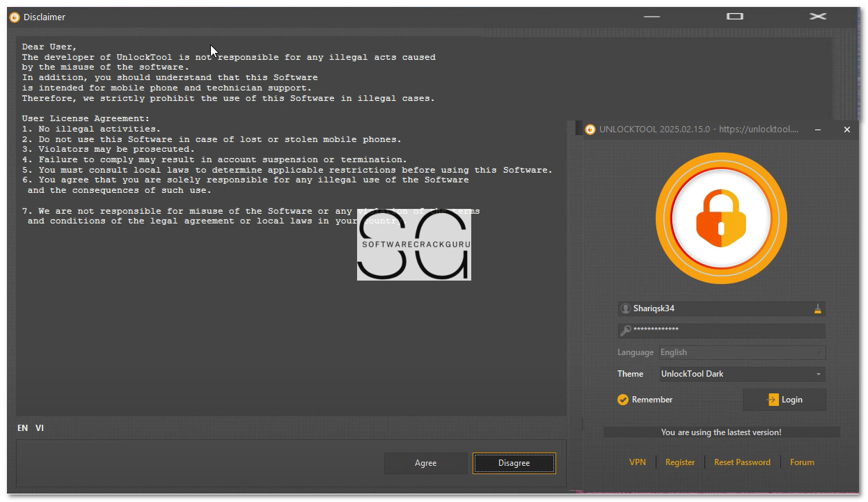
Task: Open the Register link
Action: pos(680,462)
